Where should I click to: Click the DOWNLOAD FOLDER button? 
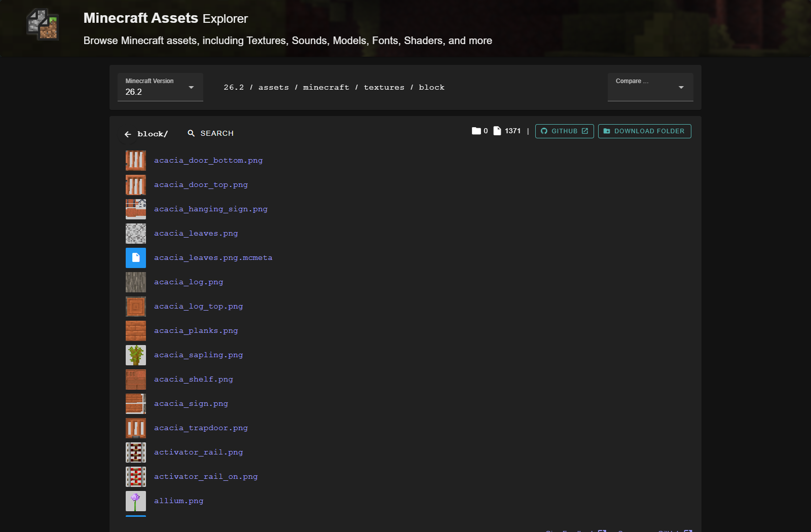(644, 131)
